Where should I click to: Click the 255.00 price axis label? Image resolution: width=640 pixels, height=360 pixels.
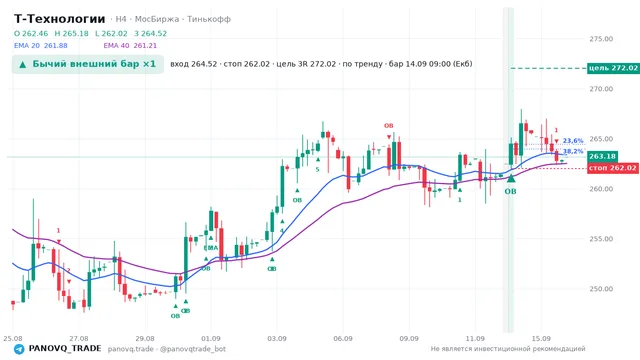point(601,239)
